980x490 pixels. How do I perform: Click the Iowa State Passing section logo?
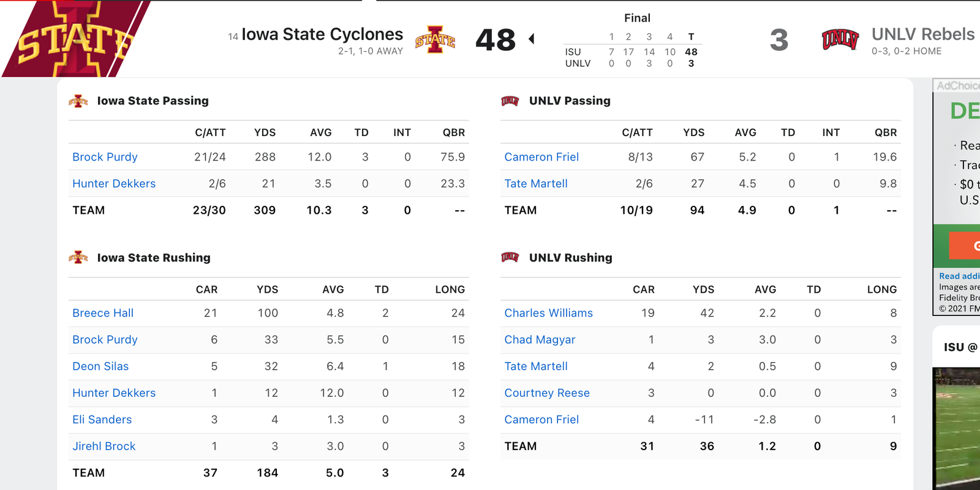coord(78,101)
